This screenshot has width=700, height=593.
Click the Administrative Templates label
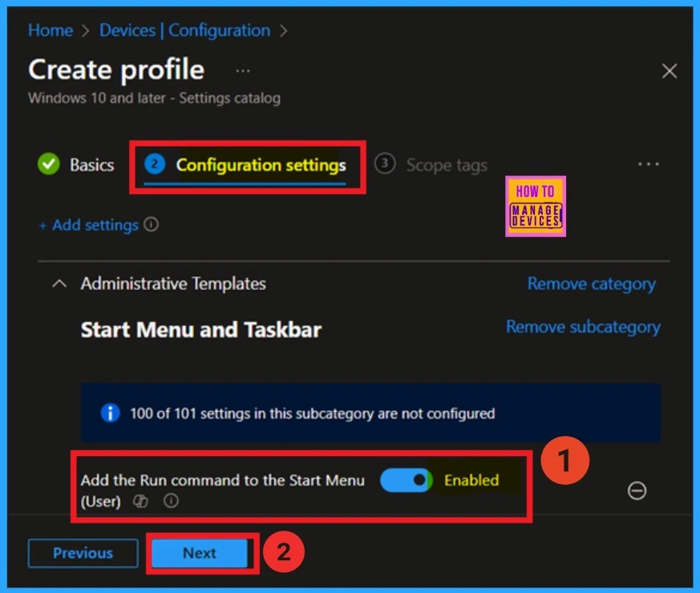tap(173, 284)
